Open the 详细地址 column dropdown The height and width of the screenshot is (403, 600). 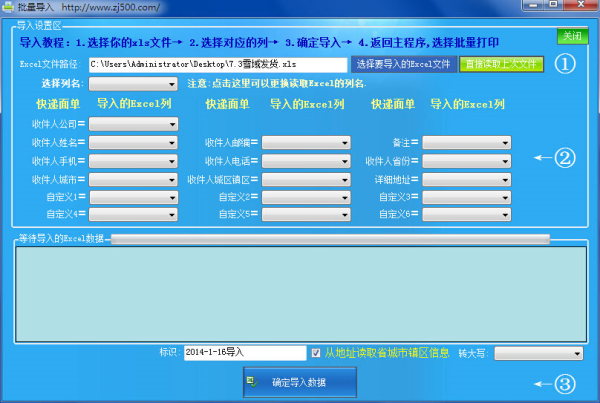pos(467,179)
